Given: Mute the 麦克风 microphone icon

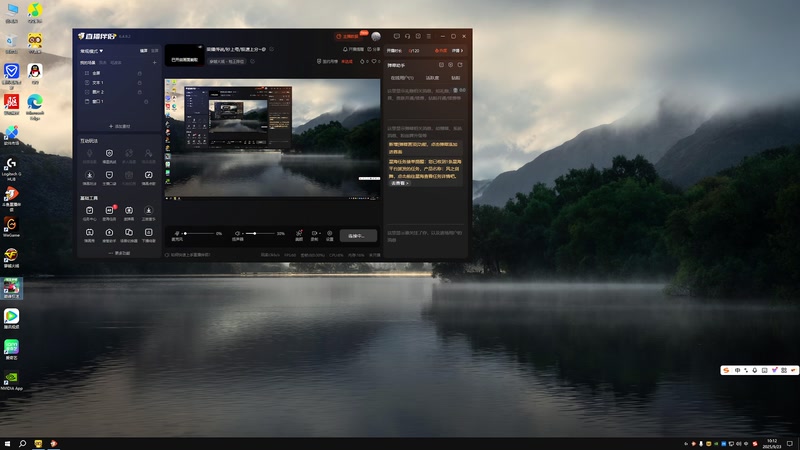Looking at the screenshot, I should click(177, 234).
